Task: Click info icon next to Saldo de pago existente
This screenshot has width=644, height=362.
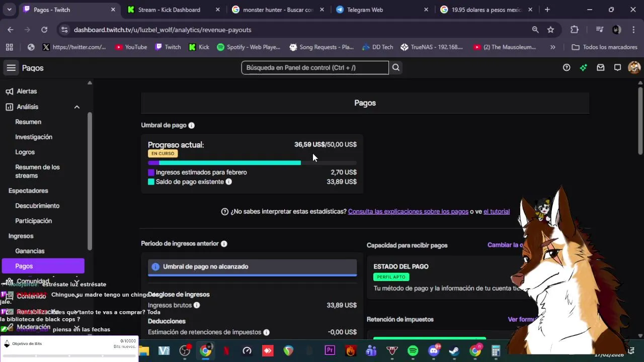Action: pyautogui.click(x=228, y=182)
